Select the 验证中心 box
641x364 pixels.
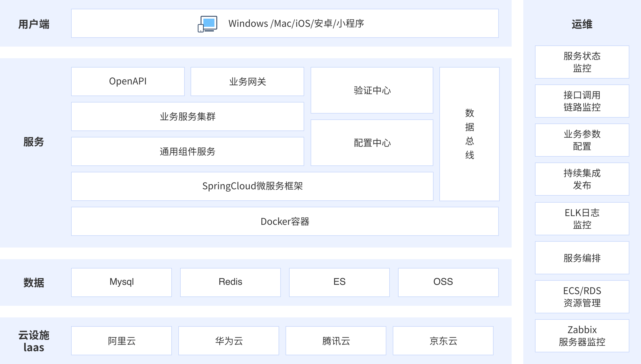(x=372, y=90)
